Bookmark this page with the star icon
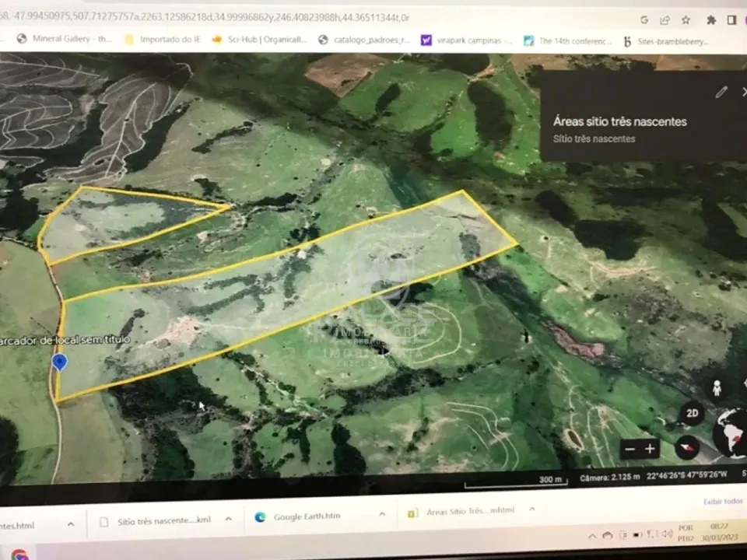747x560 pixels. click(x=686, y=20)
